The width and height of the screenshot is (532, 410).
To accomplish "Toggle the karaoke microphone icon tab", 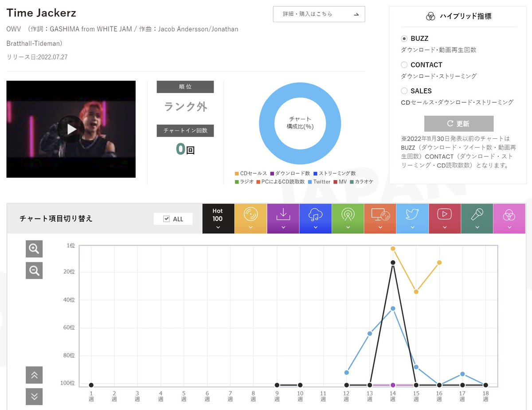I will pyautogui.click(x=477, y=219).
